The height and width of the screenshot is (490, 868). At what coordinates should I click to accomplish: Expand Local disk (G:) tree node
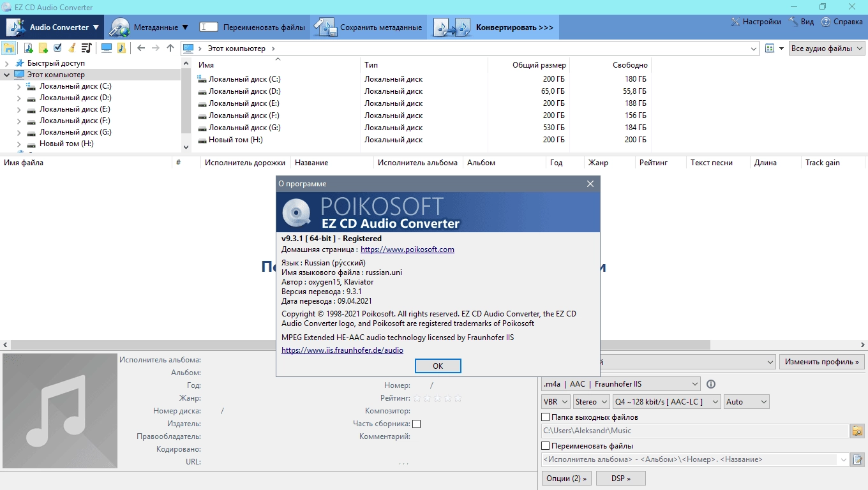pyautogui.click(x=19, y=132)
